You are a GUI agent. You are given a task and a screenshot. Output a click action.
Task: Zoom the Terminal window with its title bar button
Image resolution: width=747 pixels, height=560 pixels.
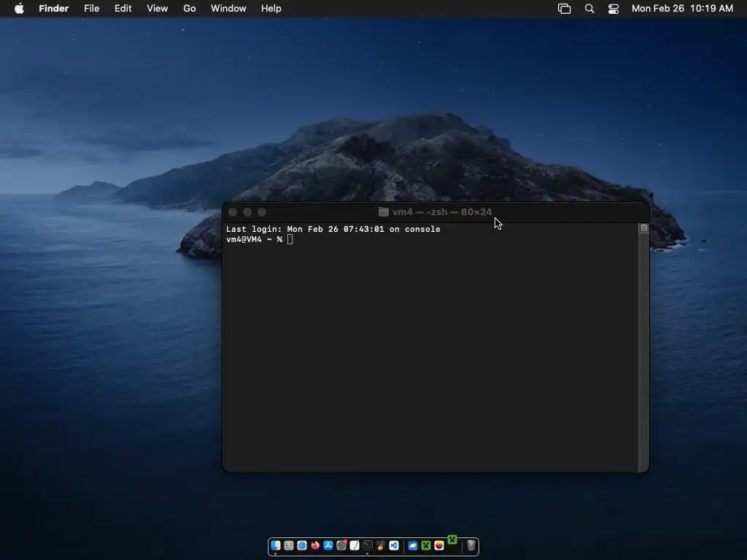(262, 212)
